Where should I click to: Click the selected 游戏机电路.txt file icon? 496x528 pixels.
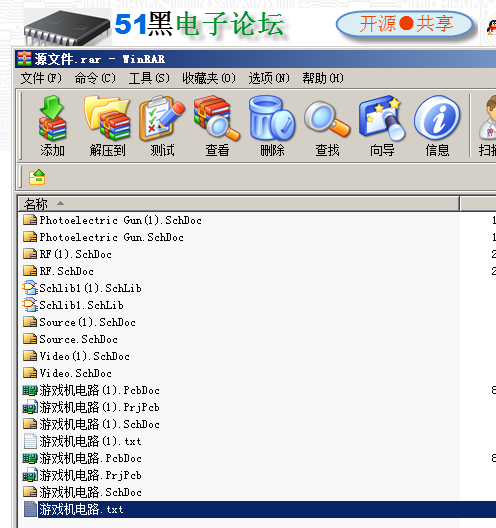(x=30, y=509)
